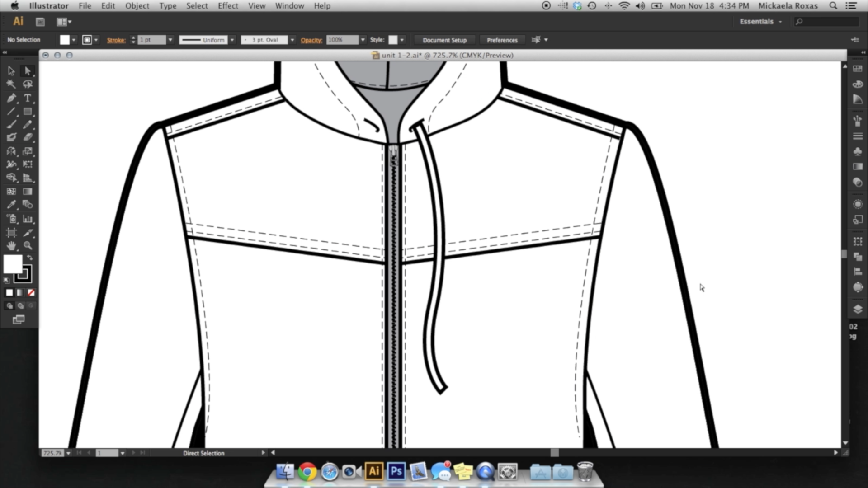Select the Paintbrush tool
The width and height of the screenshot is (868, 488).
(x=11, y=124)
